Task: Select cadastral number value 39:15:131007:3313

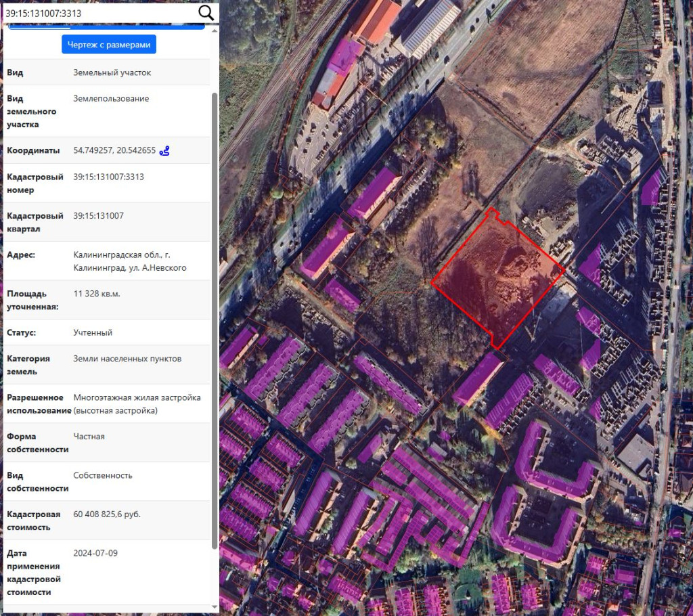Action: click(x=109, y=177)
